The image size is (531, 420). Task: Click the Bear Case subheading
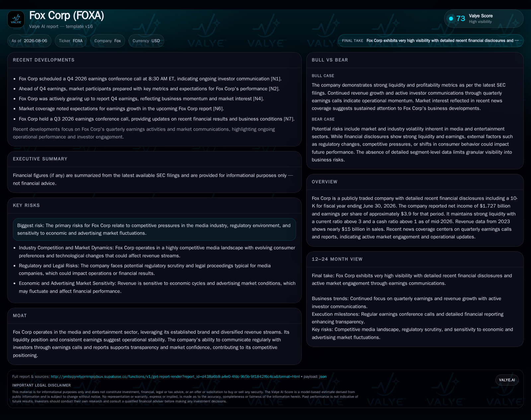323,119
